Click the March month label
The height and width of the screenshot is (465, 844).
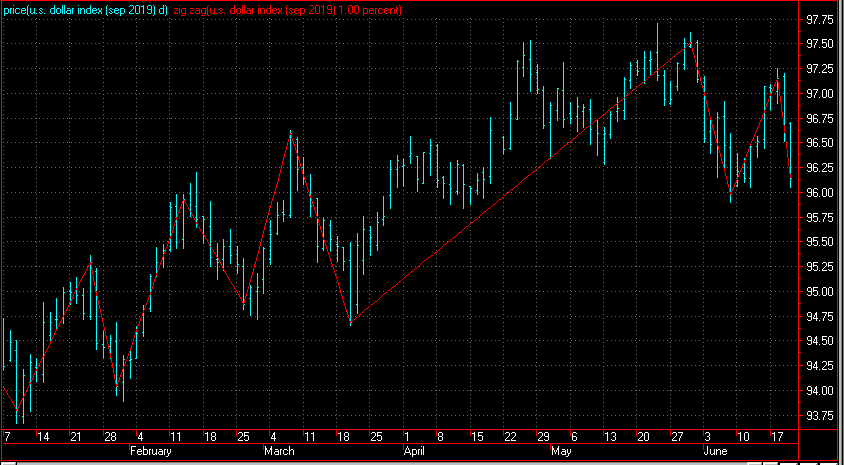[x=280, y=451]
